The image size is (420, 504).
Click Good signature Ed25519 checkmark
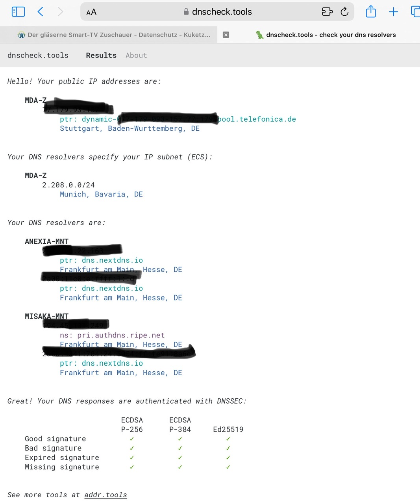228,439
